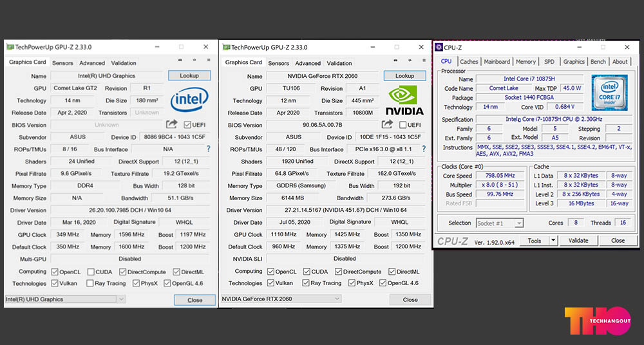
Task: Click the title bar app icon of NVIDIA GPU-Z window
Action: tap(226, 47)
